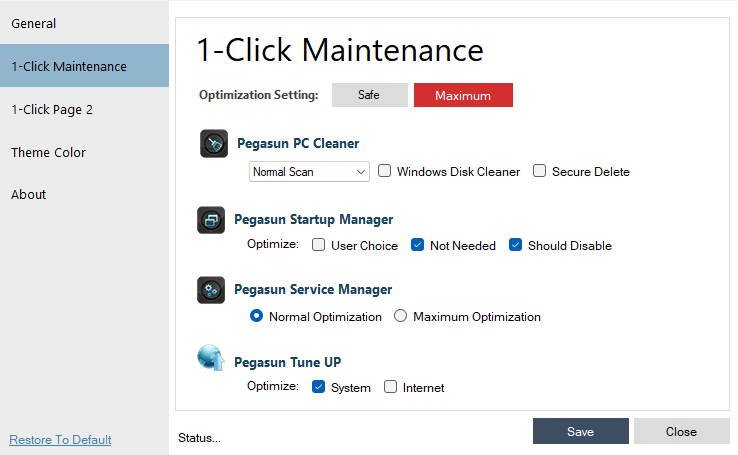Switch to the General tab
The image size is (738, 455).
coord(34,23)
